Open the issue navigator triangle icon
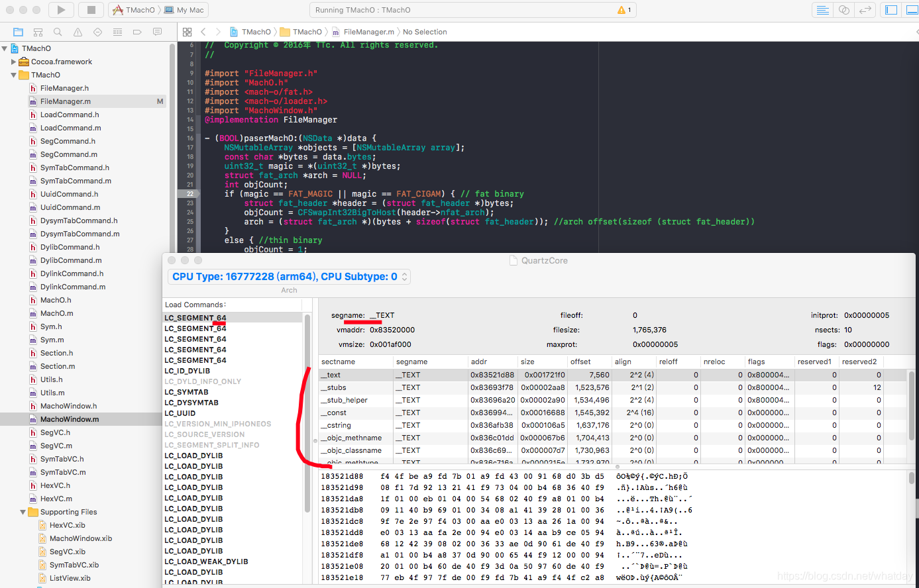The height and width of the screenshot is (588, 919). pos(78,32)
